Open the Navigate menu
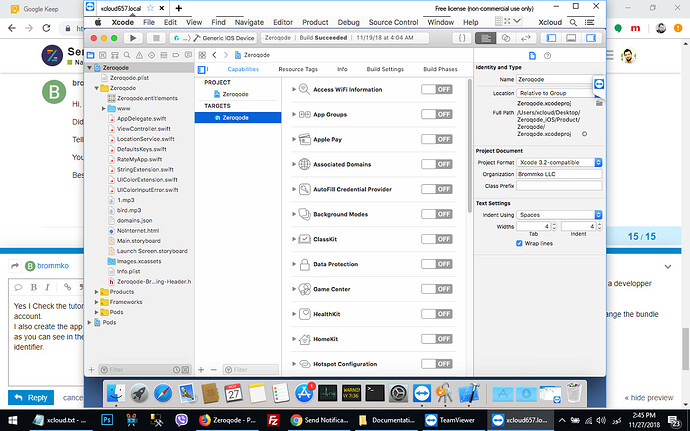The height and width of the screenshot is (431, 690). coord(249,22)
